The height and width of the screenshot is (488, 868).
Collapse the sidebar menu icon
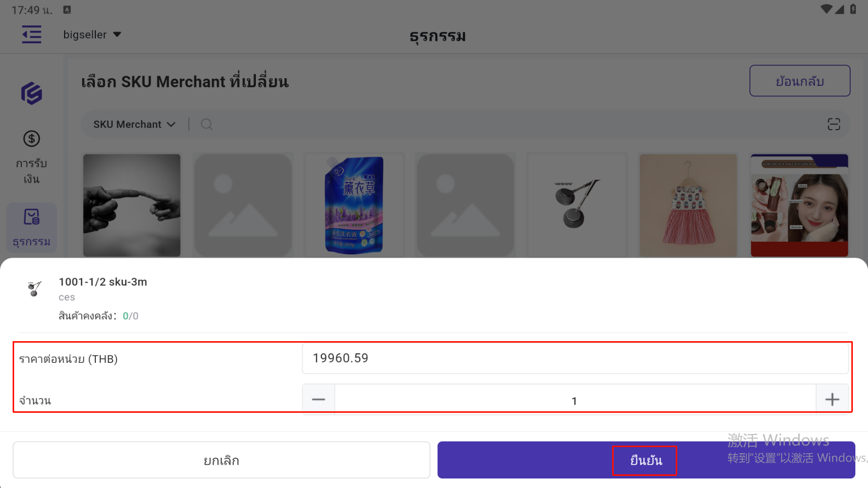click(31, 35)
